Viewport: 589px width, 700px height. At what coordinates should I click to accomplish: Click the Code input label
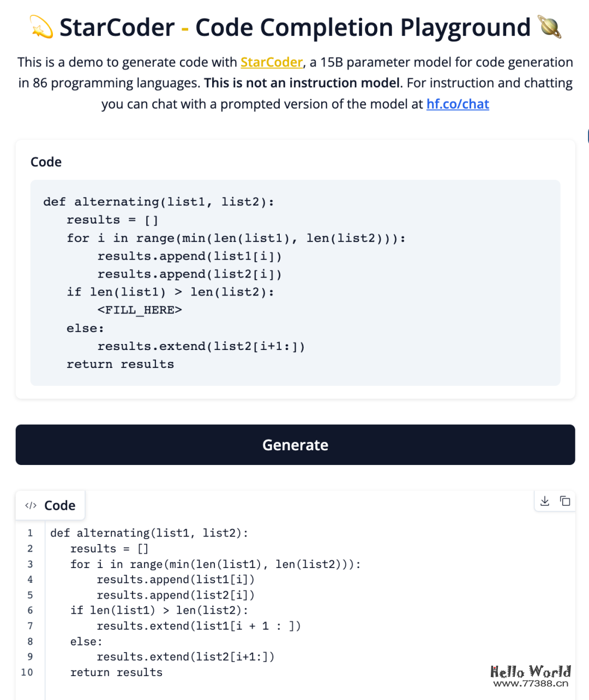point(46,162)
